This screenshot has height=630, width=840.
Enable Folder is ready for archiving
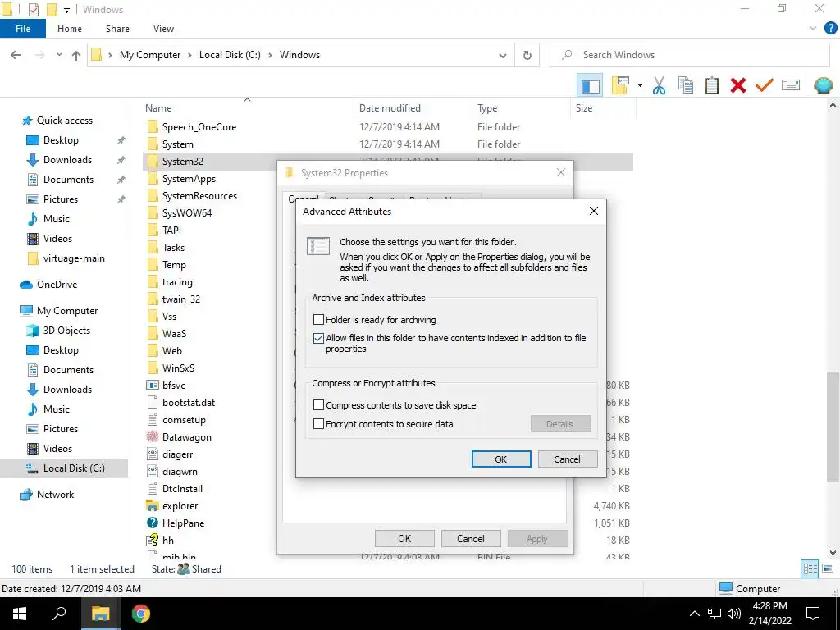click(318, 320)
